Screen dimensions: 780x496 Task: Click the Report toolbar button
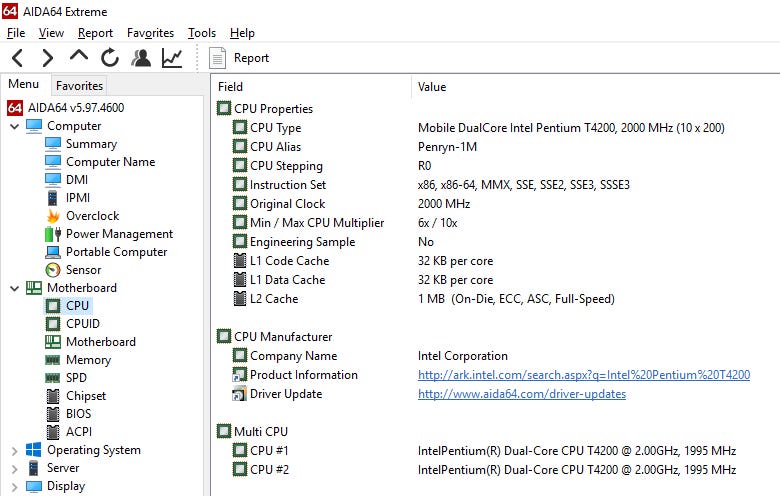[240, 58]
